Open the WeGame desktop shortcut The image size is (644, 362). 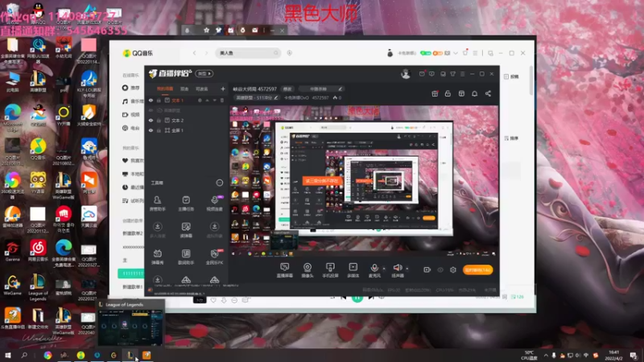click(x=12, y=286)
